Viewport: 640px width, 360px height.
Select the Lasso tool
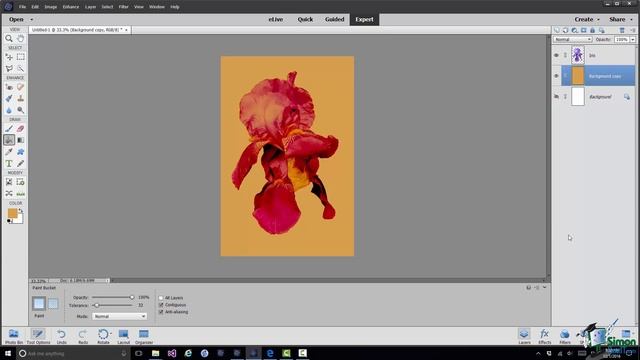point(9,68)
